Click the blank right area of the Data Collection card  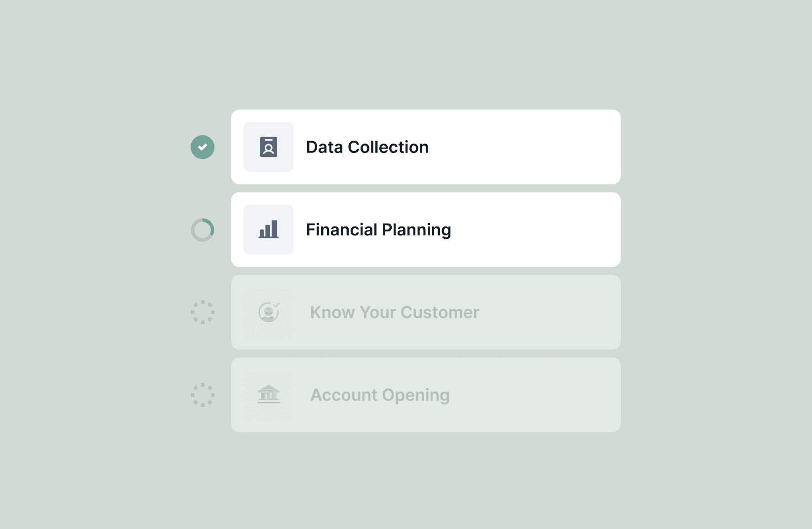coord(533,147)
